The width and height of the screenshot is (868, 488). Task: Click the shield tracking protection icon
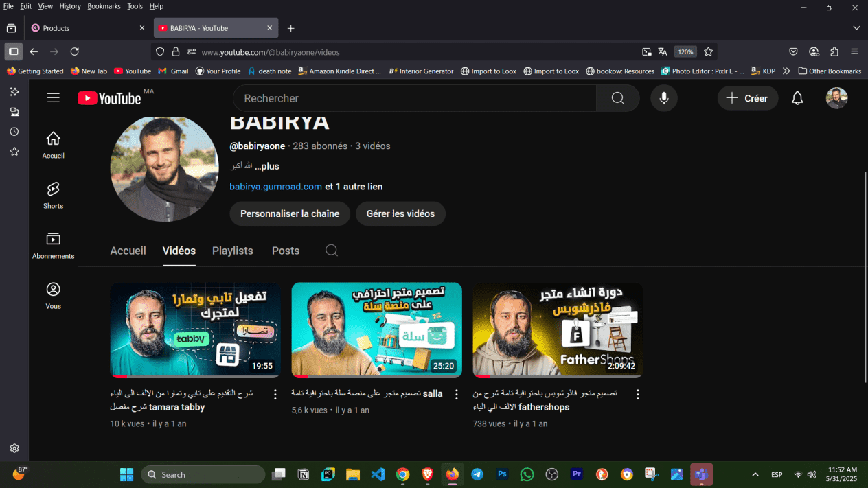(x=160, y=51)
